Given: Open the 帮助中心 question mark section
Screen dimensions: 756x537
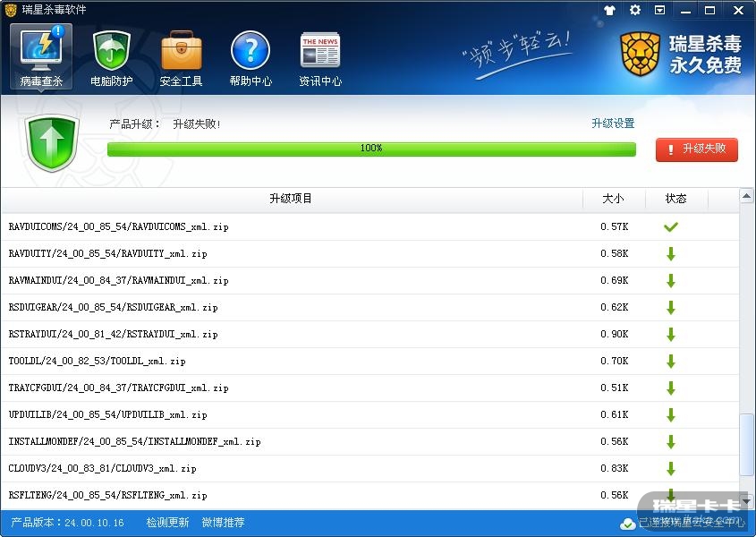Looking at the screenshot, I should pos(251,58).
